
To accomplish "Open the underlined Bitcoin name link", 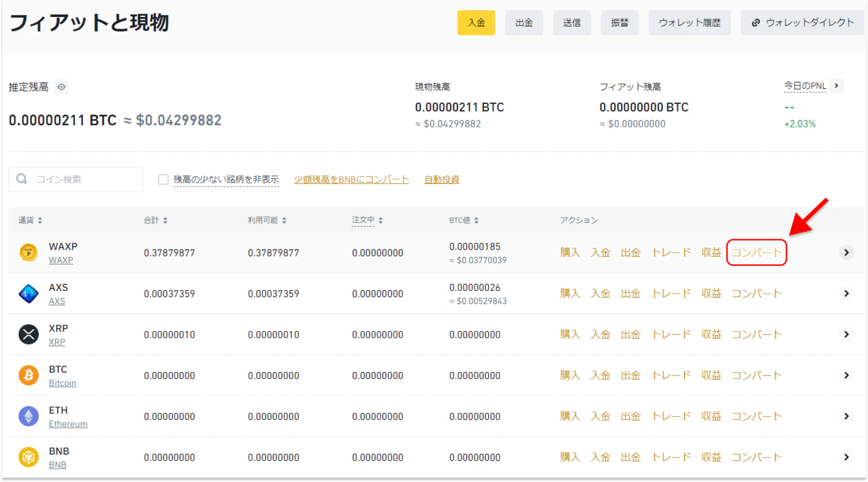I will (x=63, y=383).
